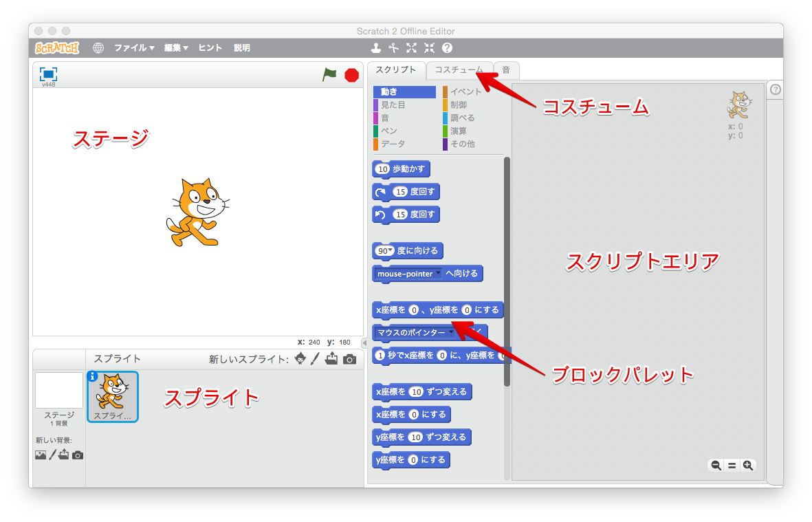Select the 動き block category

click(404, 91)
